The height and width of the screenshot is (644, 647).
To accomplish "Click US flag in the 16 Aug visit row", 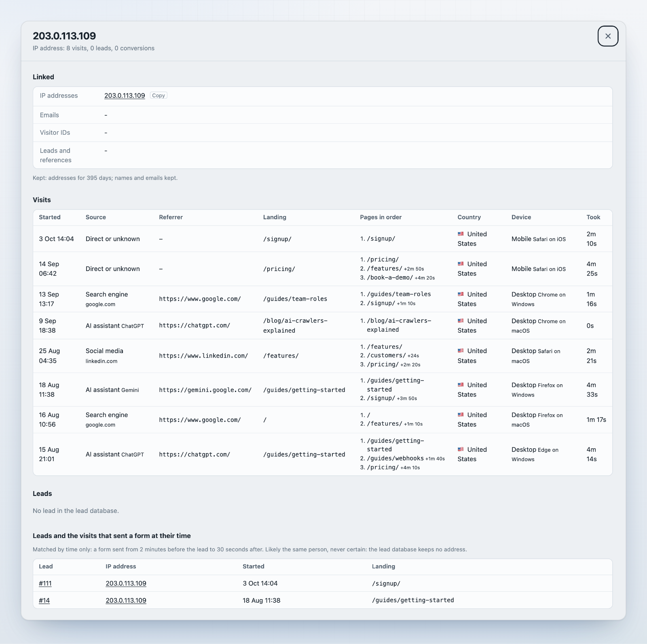I will coord(461,415).
